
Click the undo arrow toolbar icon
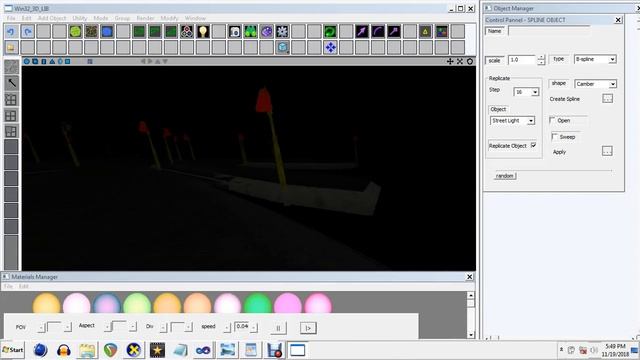click(x=11, y=31)
